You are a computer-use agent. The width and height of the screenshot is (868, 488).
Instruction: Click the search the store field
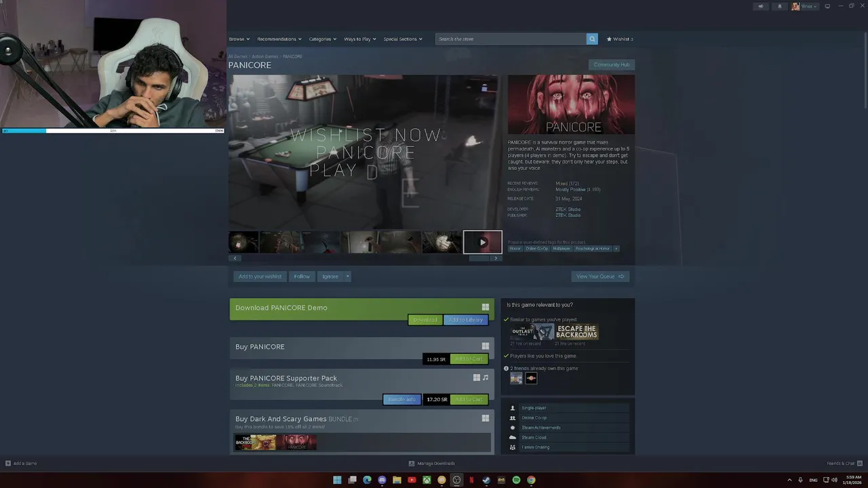[x=511, y=39]
